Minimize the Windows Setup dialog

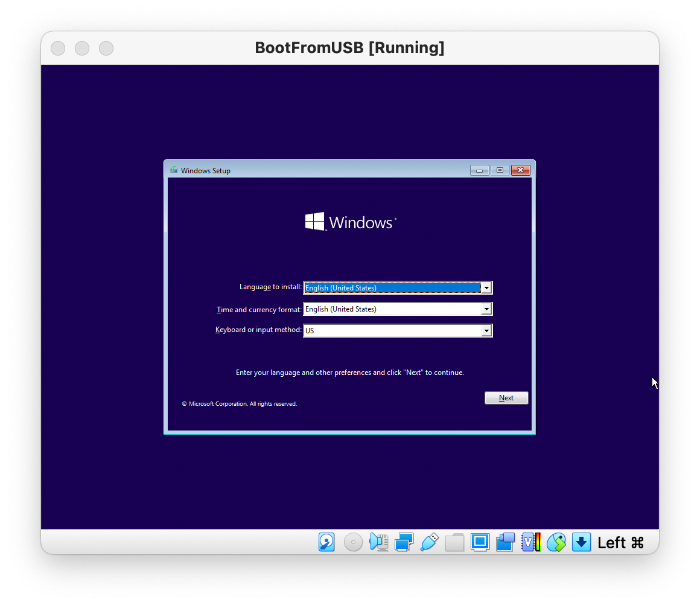[x=480, y=170]
